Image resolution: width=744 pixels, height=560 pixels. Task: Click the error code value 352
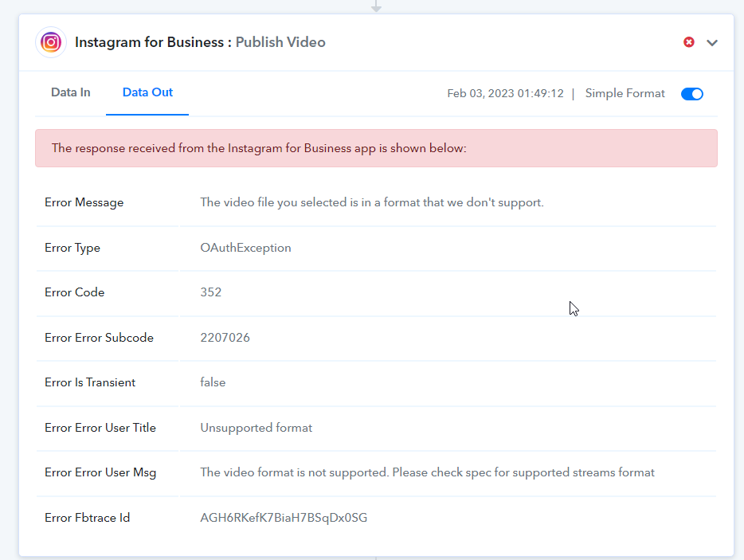click(x=210, y=292)
